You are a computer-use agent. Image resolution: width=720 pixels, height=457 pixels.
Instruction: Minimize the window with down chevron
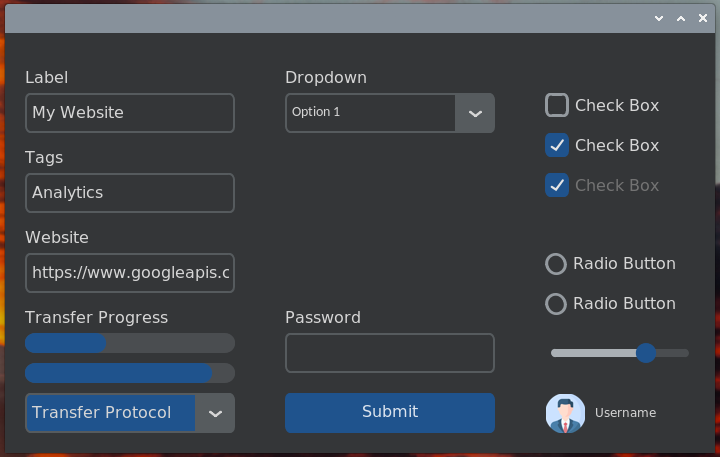659,18
